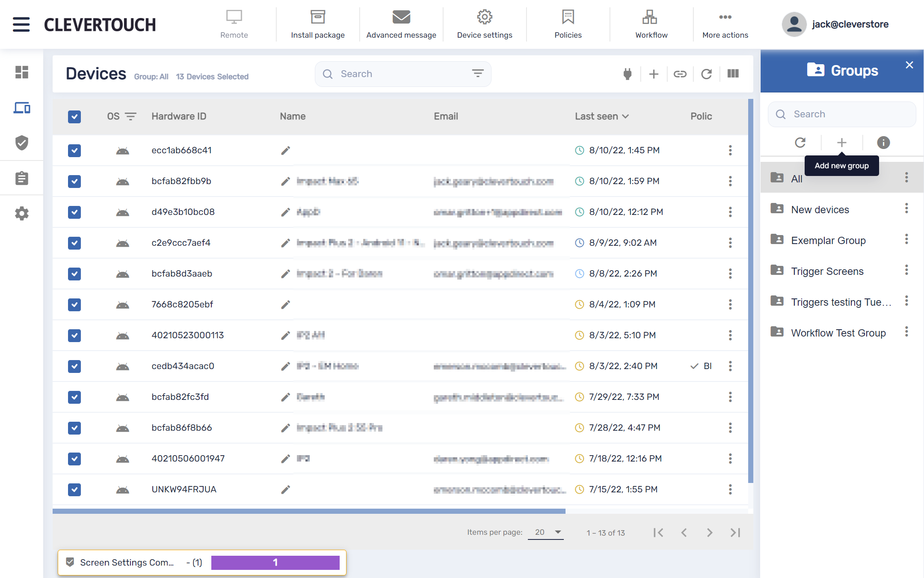Click Screen Settings progress bar
The width and height of the screenshot is (924, 578).
pos(275,563)
